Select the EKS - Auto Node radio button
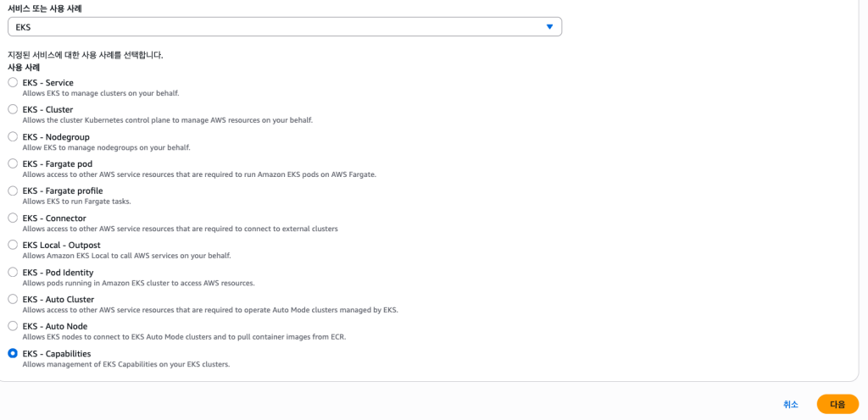 pyautogui.click(x=13, y=326)
